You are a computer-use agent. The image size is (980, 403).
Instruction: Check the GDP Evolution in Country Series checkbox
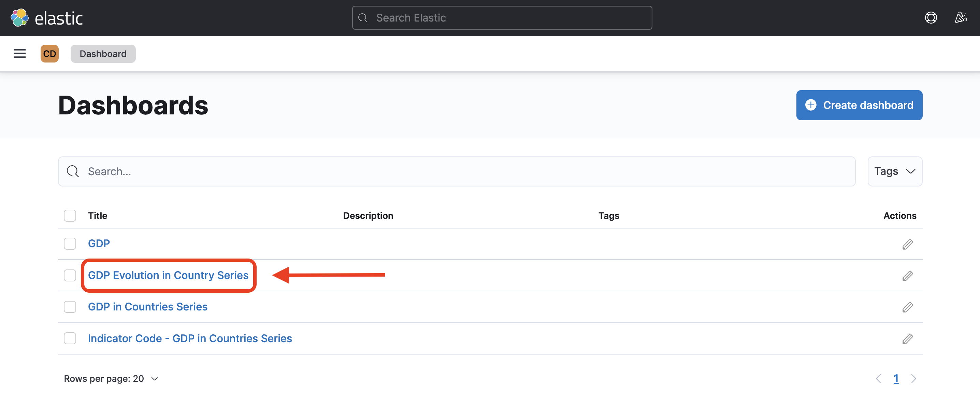(x=70, y=275)
